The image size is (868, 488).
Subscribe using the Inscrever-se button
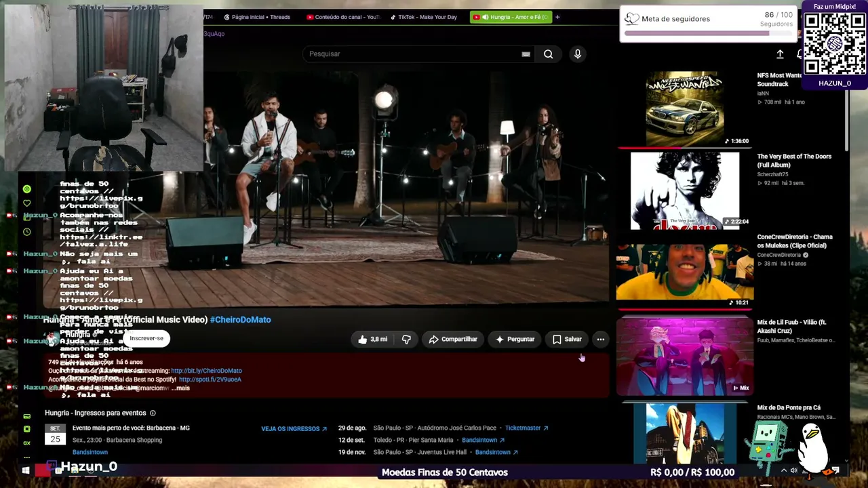pyautogui.click(x=146, y=338)
